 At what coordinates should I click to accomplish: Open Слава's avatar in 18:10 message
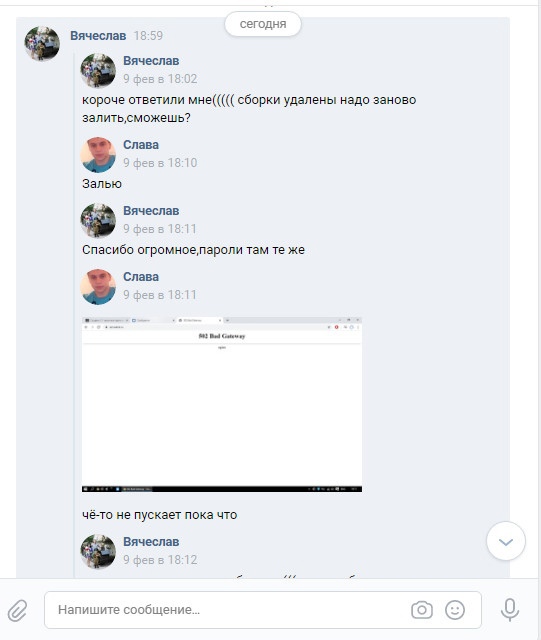[98, 154]
